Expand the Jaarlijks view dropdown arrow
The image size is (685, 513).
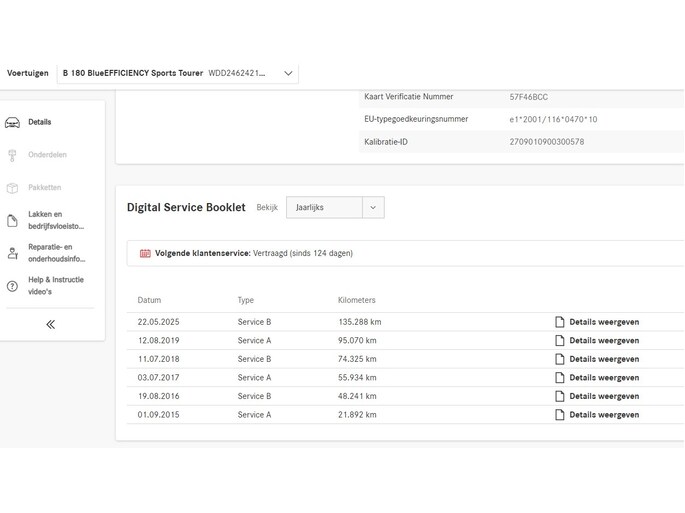373,208
